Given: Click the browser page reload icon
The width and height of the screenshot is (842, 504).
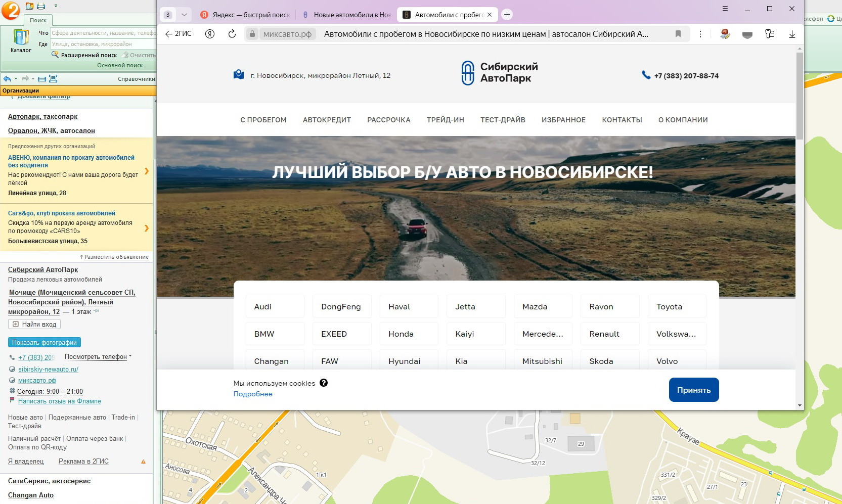Looking at the screenshot, I should (x=232, y=34).
